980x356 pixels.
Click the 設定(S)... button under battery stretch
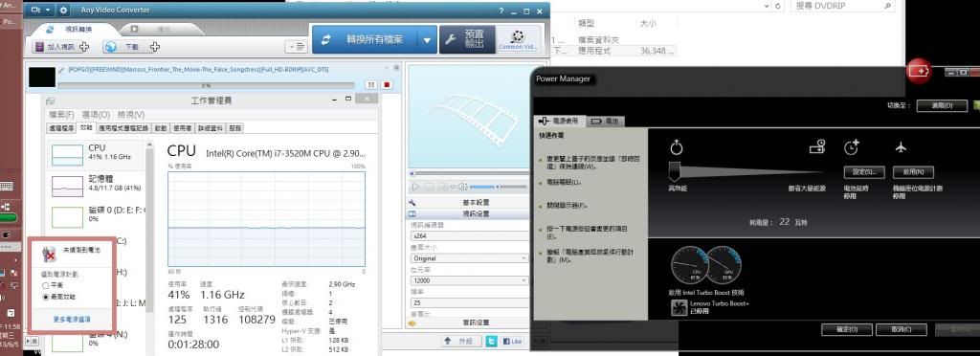864,171
